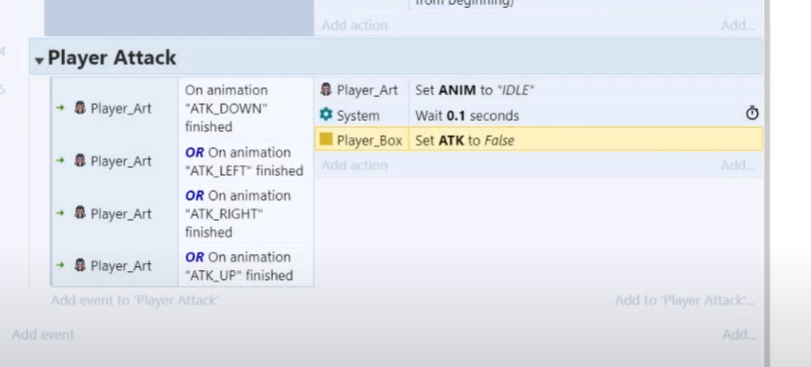Image resolution: width=811 pixels, height=367 pixels.
Task: Click 'Add...' beside Add action under Set ATK
Action: (738, 165)
